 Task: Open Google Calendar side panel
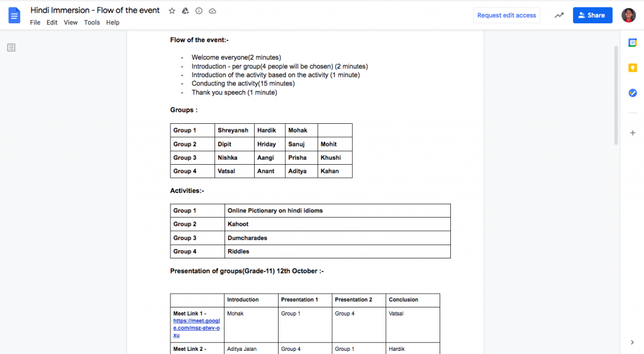click(x=633, y=43)
